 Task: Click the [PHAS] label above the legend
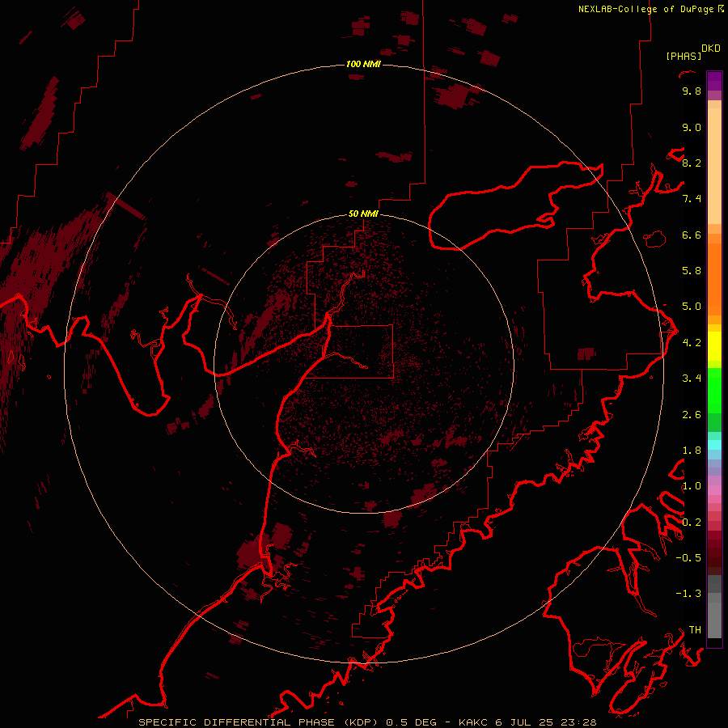tap(684, 57)
